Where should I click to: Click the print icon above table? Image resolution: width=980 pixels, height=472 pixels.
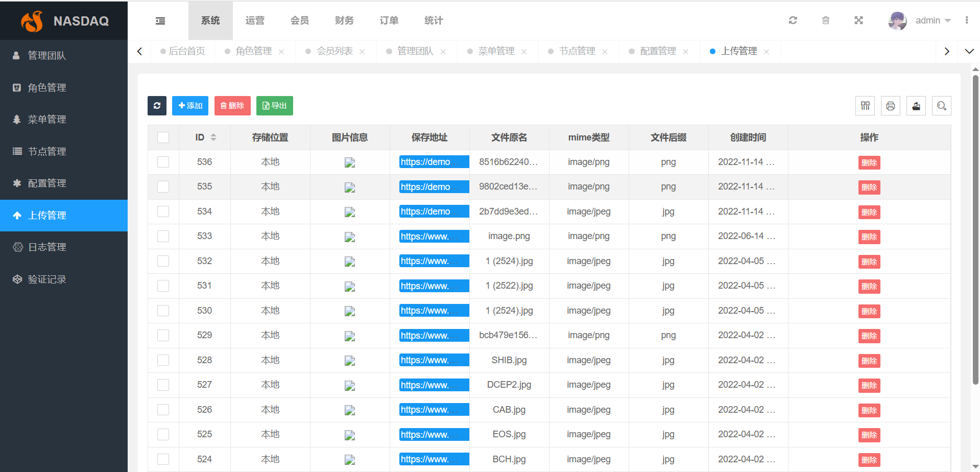[891, 106]
